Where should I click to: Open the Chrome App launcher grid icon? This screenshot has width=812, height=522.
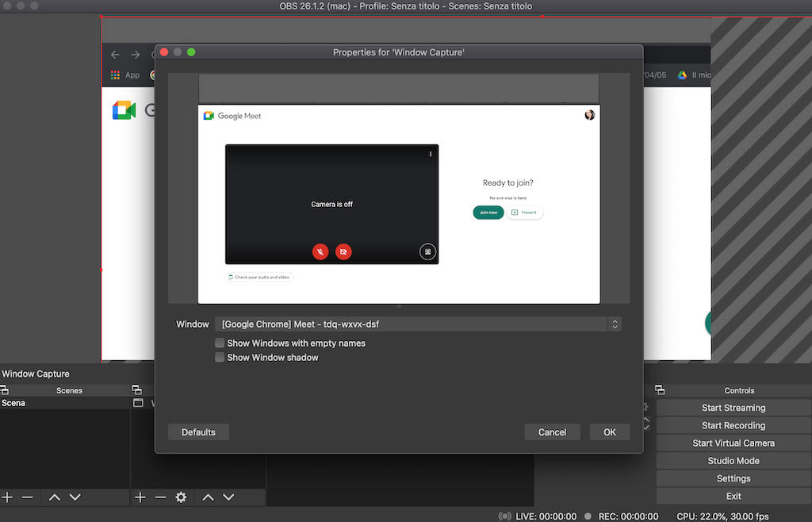(115, 75)
